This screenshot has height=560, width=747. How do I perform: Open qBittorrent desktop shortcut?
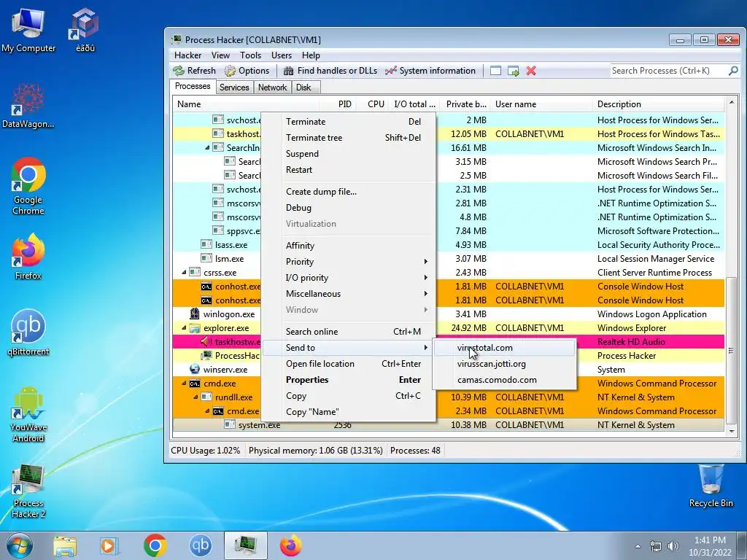(28, 332)
